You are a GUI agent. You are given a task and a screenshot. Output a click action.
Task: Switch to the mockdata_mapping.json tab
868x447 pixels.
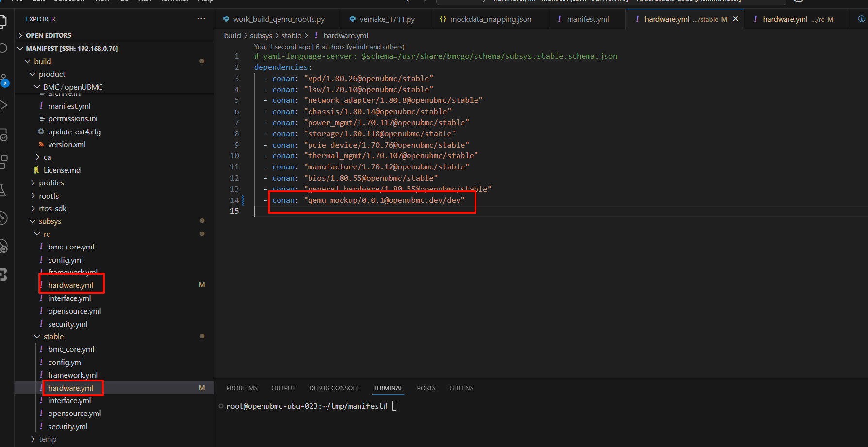[x=490, y=19]
